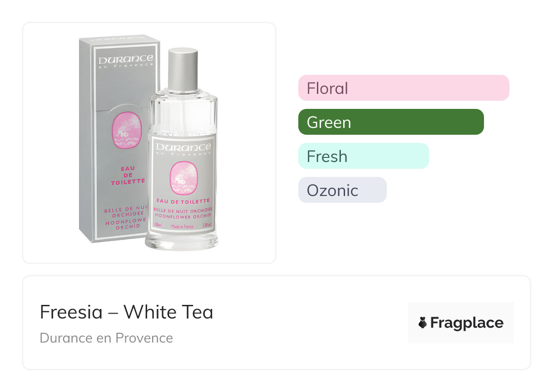Image resolution: width=553 pixels, height=392 pixels.
Task: Select the pink Floral accord bar
Action: click(x=404, y=88)
